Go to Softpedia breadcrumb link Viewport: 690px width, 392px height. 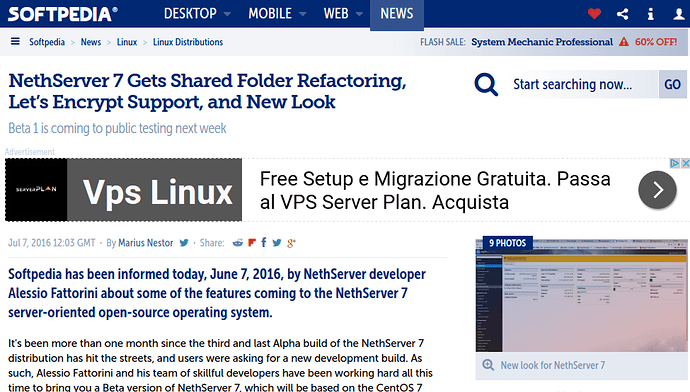pyautogui.click(x=47, y=42)
